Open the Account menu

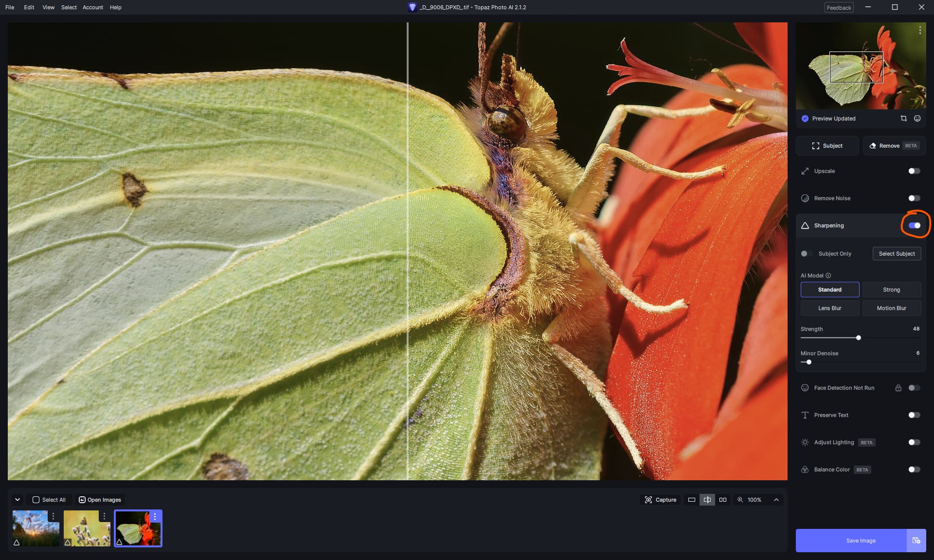click(92, 7)
